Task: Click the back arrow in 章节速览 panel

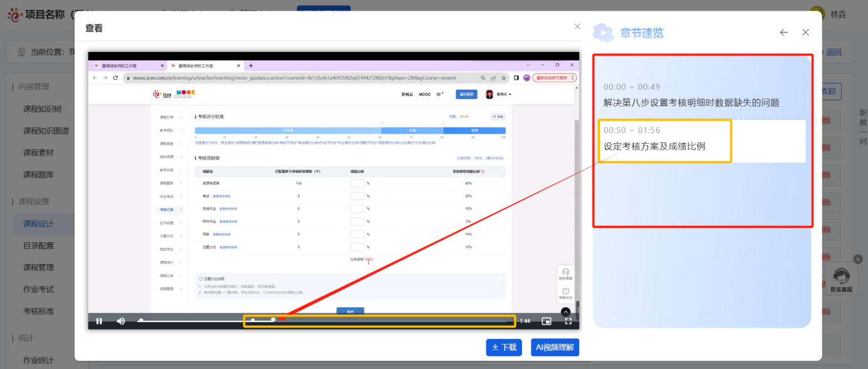Action: (x=783, y=33)
